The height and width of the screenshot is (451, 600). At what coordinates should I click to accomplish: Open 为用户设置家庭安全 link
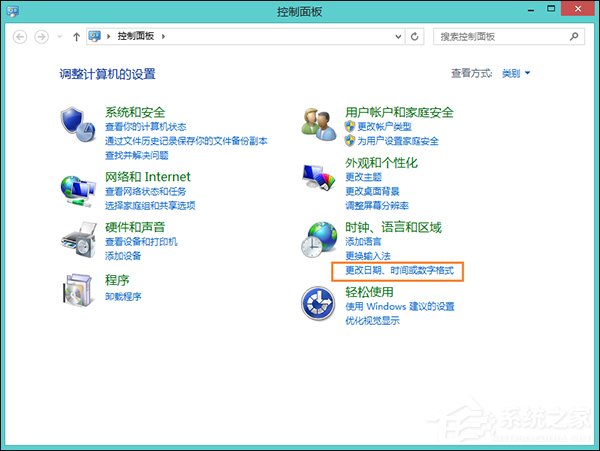(x=398, y=141)
